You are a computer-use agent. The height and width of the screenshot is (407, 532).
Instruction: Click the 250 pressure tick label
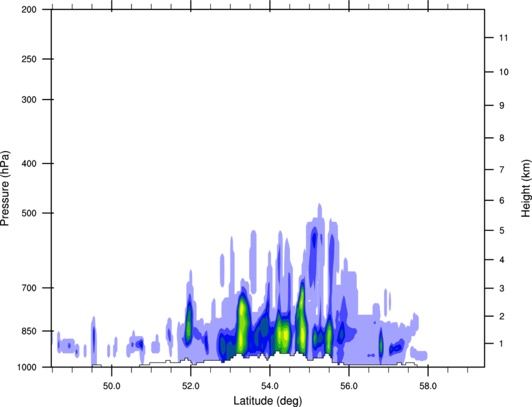tap(29, 59)
